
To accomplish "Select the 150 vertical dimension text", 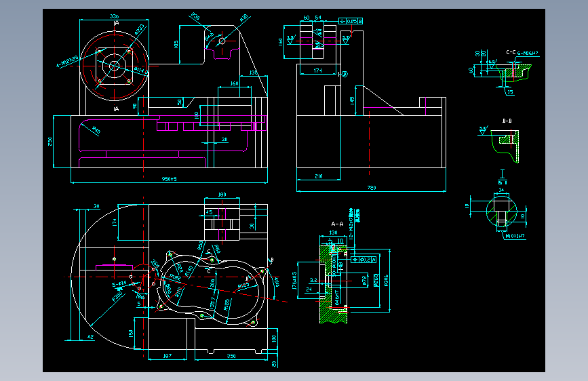I will (x=131, y=334).
